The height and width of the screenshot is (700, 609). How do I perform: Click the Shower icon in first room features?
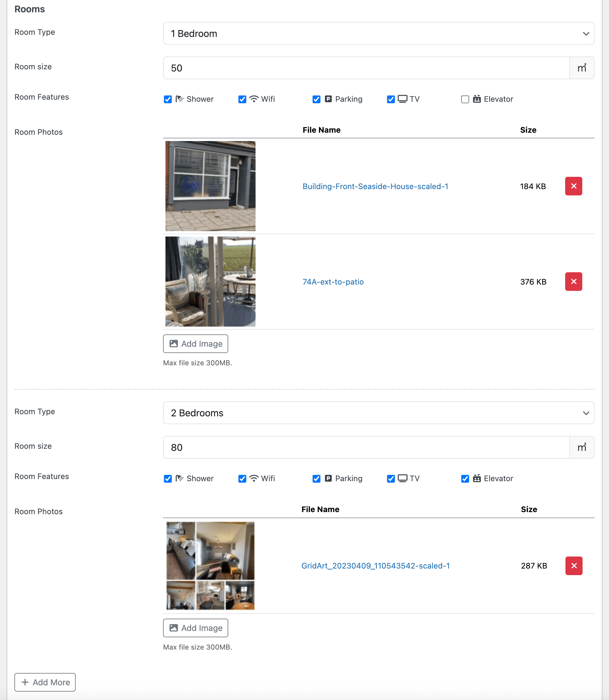pyautogui.click(x=180, y=99)
